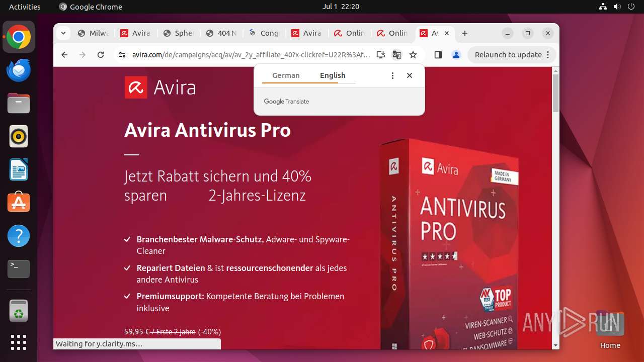Viewport: 644px width, 362px height.
Task: Open the Help question mark icon
Action: [19, 236]
